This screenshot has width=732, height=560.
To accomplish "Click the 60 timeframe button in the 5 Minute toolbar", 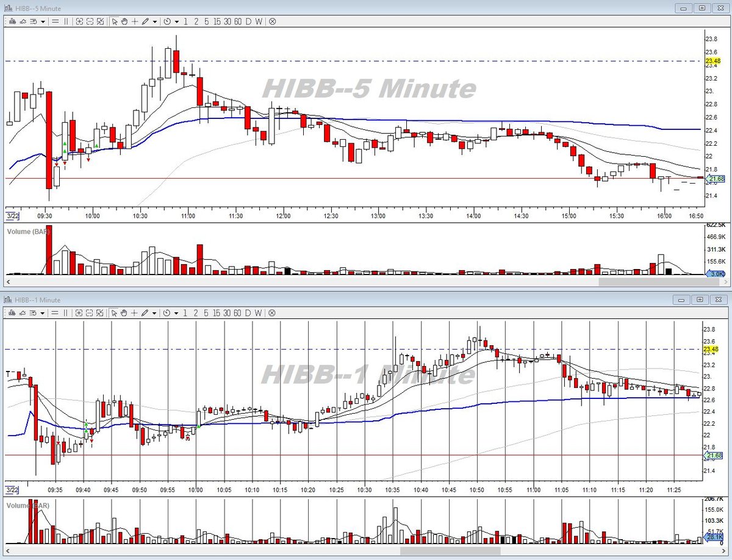I will 238,21.
